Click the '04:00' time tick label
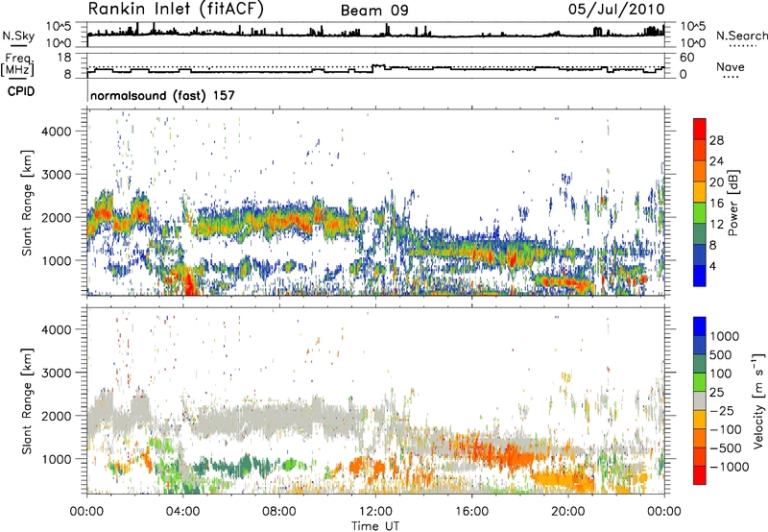This screenshot has height=532, width=768. pyautogui.click(x=183, y=512)
